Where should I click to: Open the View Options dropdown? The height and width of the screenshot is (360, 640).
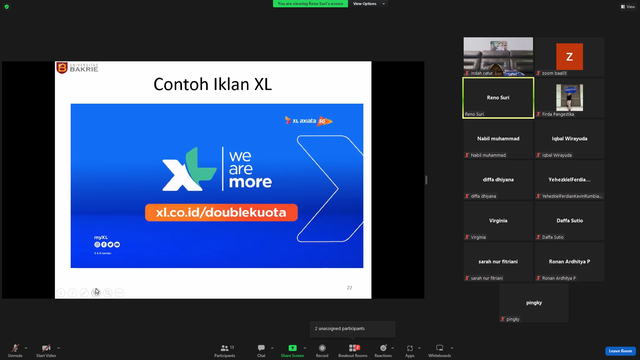click(x=369, y=4)
